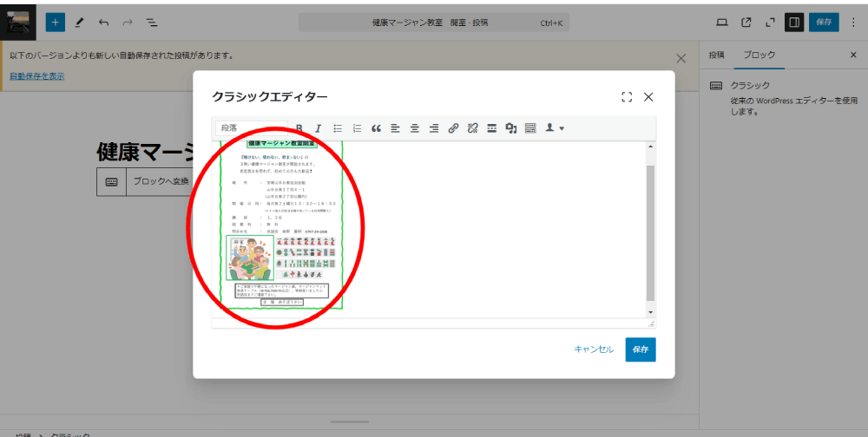The width and height of the screenshot is (868, 437).
Task: Click the mahjong flyer image in the editor
Action: pyautogui.click(x=281, y=225)
